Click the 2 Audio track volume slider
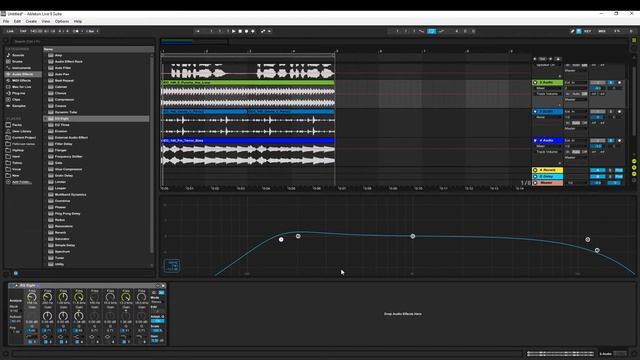The width and height of the screenshot is (640, 360). pyautogui.click(x=598, y=88)
